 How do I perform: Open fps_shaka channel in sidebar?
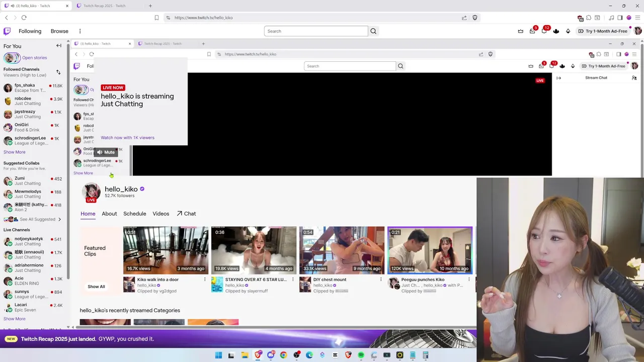(x=33, y=88)
